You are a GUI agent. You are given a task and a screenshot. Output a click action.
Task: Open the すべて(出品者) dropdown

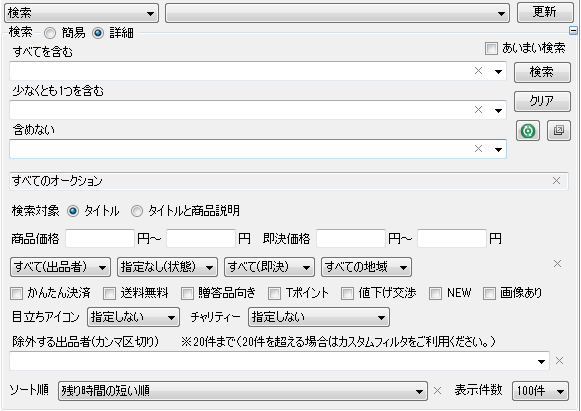coord(60,267)
